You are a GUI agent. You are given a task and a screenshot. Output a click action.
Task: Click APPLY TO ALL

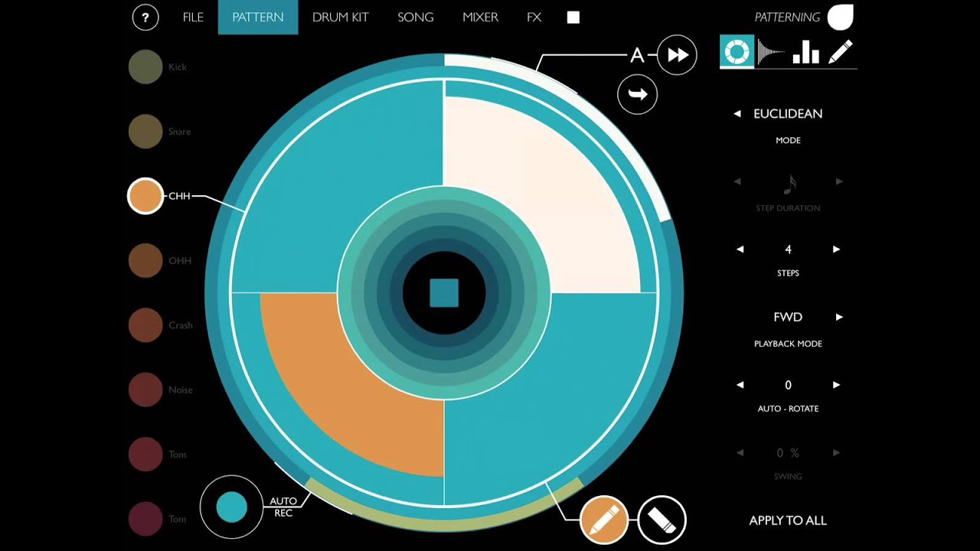coord(788,520)
